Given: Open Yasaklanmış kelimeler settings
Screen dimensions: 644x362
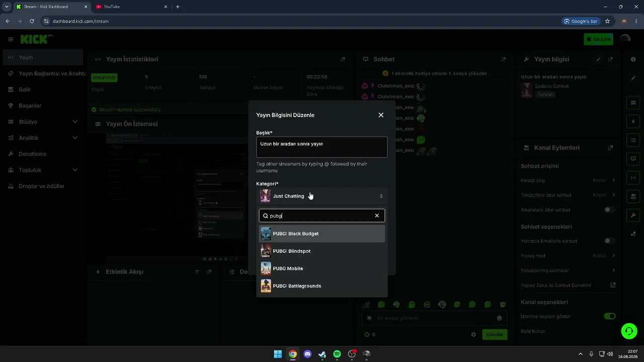Looking at the screenshot, I should click(568, 270).
